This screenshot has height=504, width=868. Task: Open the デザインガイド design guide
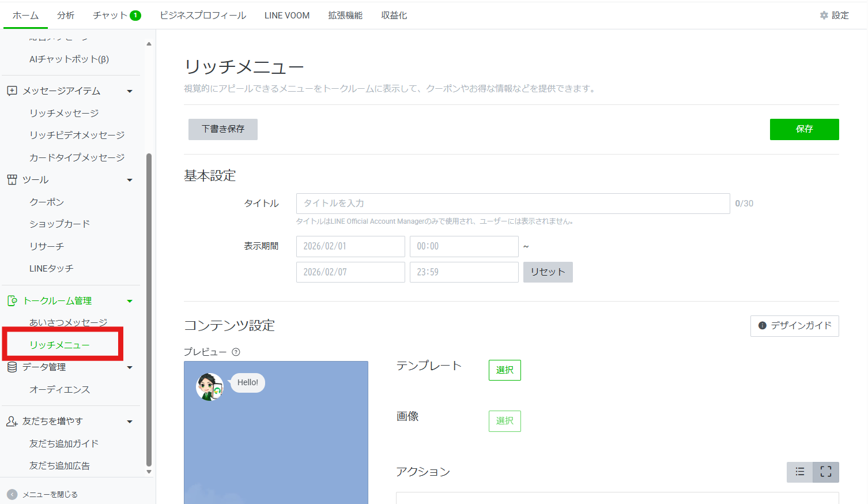(794, 326)
